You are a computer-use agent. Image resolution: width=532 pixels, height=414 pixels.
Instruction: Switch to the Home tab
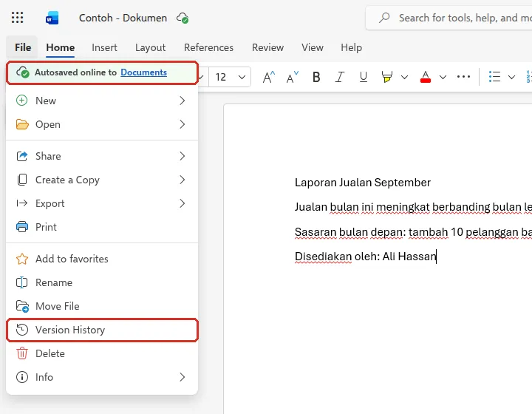[x=61, y=47]
